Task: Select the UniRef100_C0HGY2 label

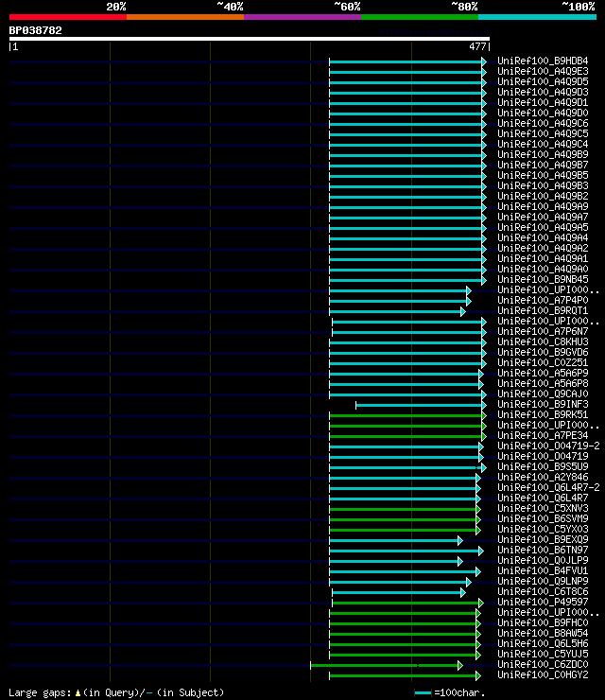Action: click(x=543, y=675)
